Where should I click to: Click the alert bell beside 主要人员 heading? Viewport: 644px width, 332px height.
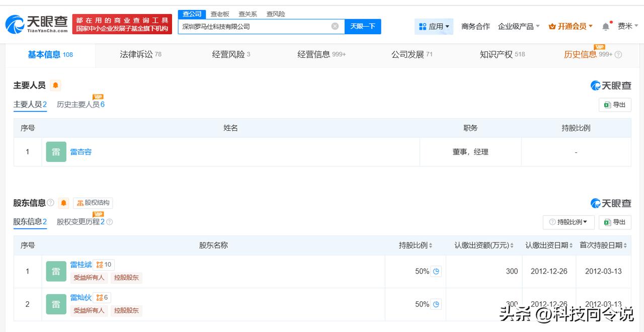point(55,86)
